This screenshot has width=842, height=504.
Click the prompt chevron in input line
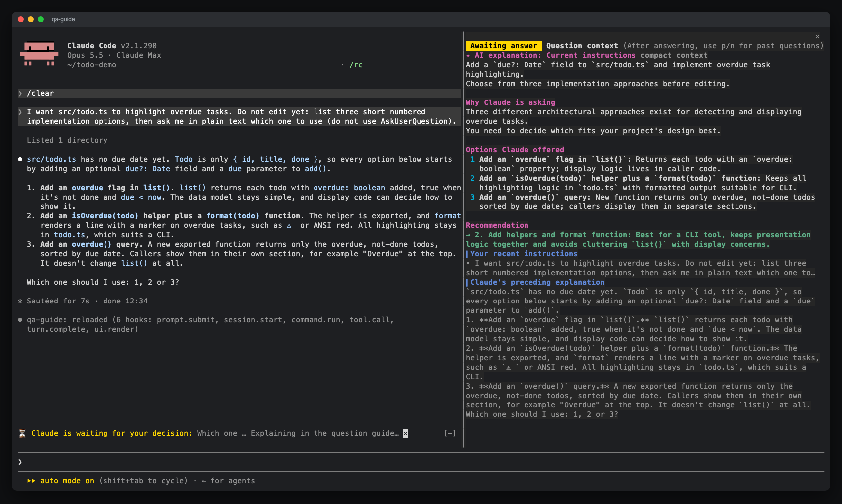(x=20, y=462)
